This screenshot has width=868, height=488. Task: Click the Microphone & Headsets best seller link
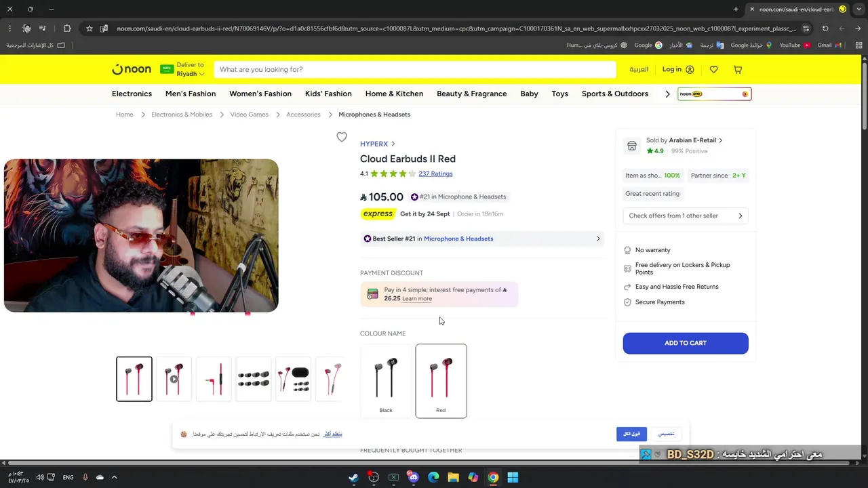tap(458, 239)
